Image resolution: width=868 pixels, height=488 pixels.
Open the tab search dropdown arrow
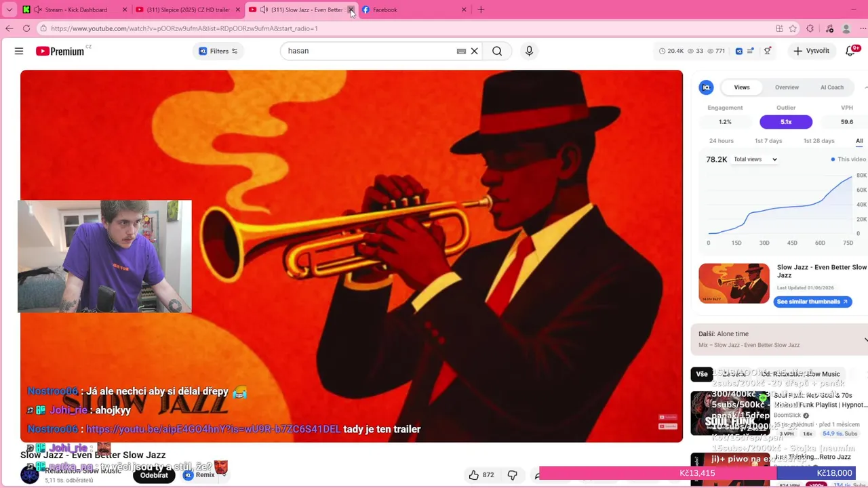click(9, 9)
